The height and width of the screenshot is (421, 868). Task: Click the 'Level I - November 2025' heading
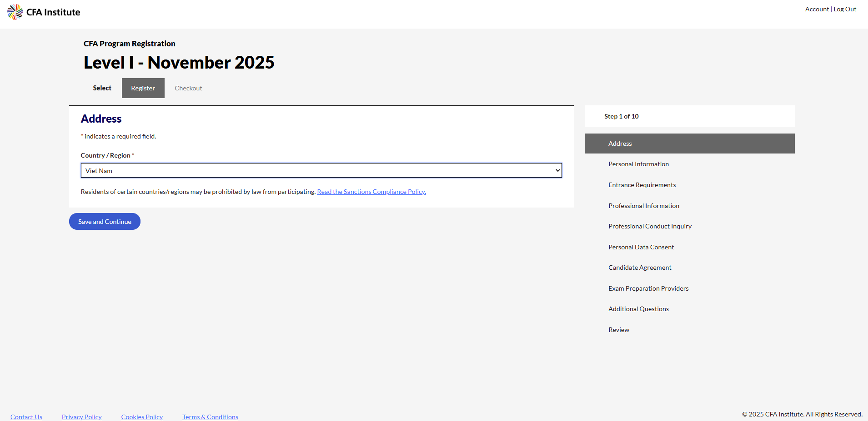[x=179, y=63]
